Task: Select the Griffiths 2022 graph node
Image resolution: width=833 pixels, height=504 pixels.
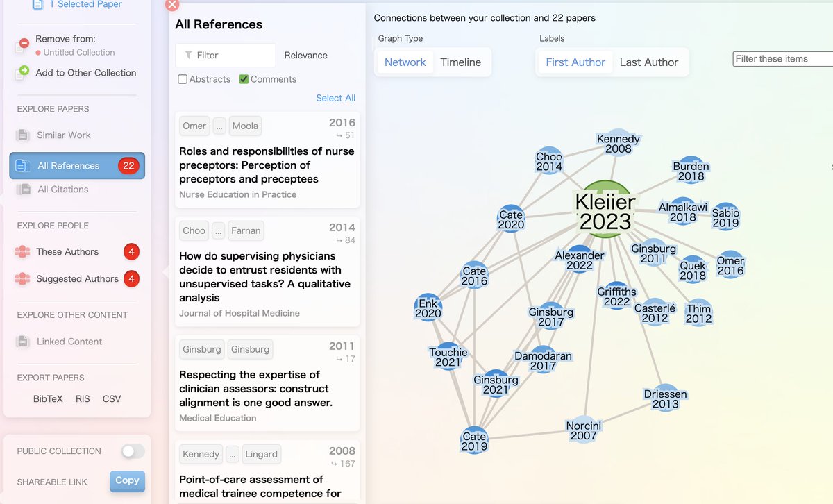Action: click(x=616, y=296)
